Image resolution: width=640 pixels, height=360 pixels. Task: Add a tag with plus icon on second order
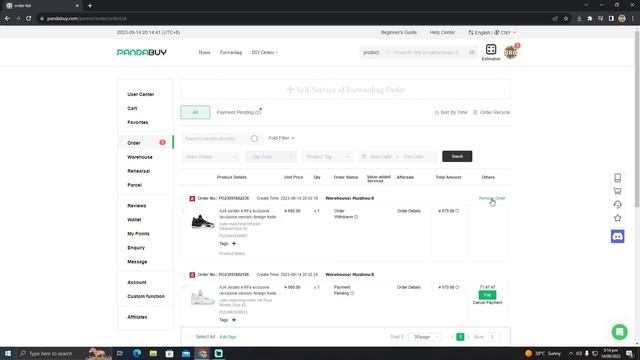(x=234, y=320)
